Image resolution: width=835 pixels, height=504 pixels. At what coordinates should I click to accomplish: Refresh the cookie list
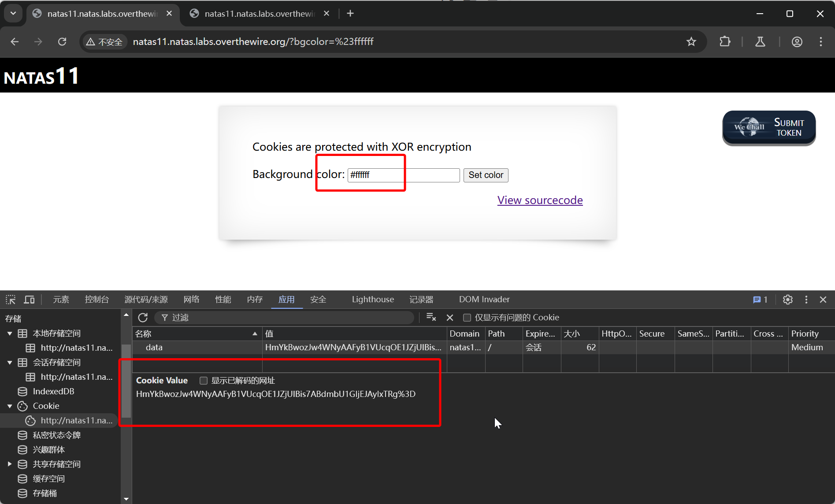click(x=143, y=318)
